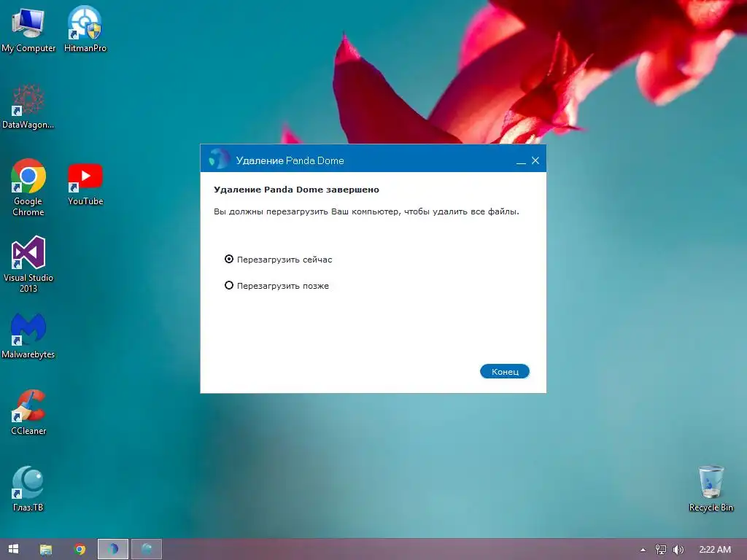Close the Удаление Panda Dome dialog
This screenshot has height=560, width=747.
click(535, 160)
